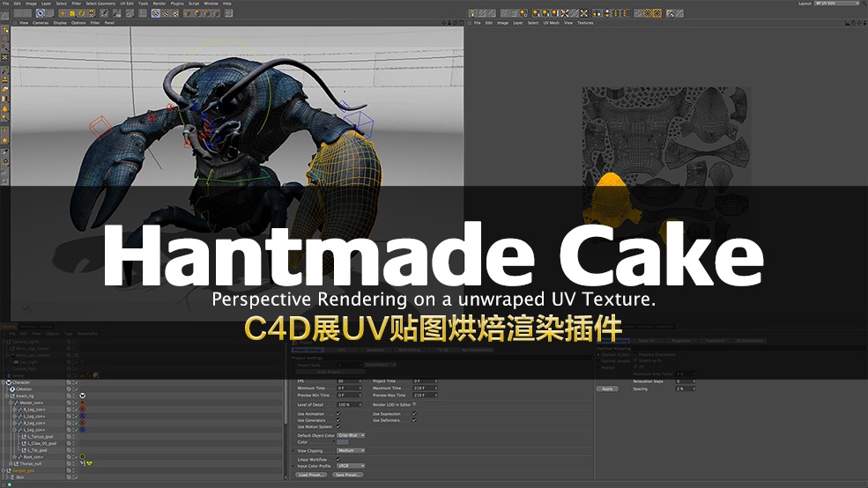Click the rightmost icon in UV panel header
The width and height of the screenshot is (868, 488).
(864, 23)
